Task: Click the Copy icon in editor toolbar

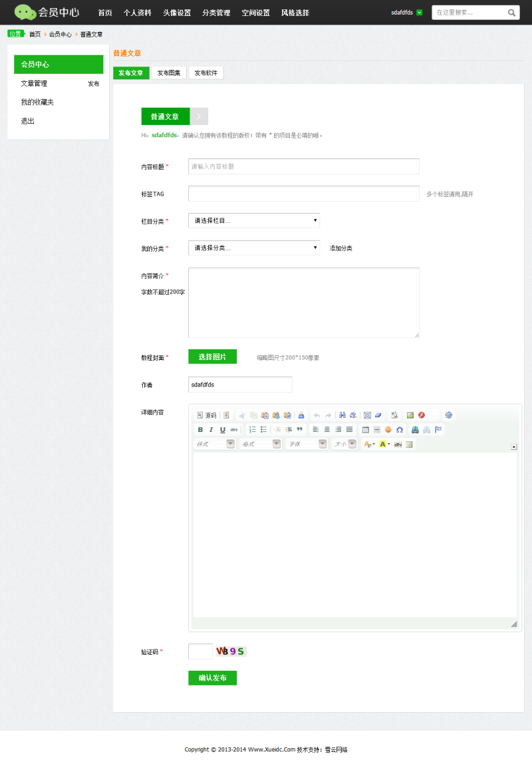Action: [253, 415]
